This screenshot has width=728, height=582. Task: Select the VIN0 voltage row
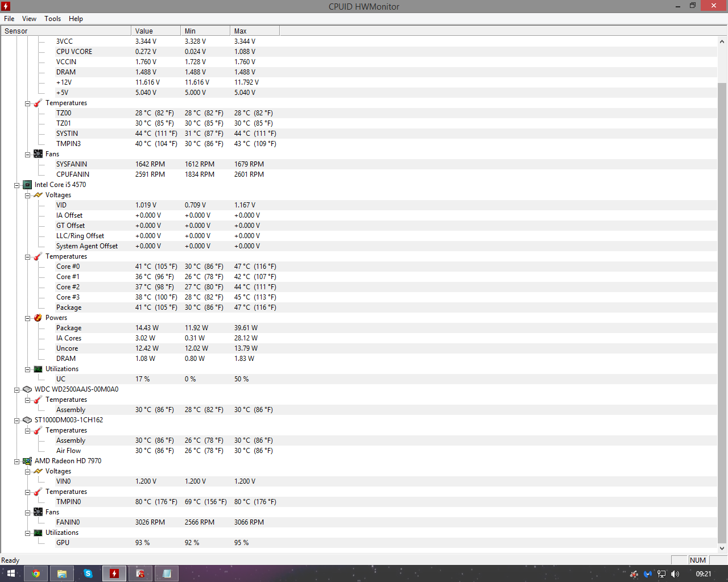click(359, 481)
